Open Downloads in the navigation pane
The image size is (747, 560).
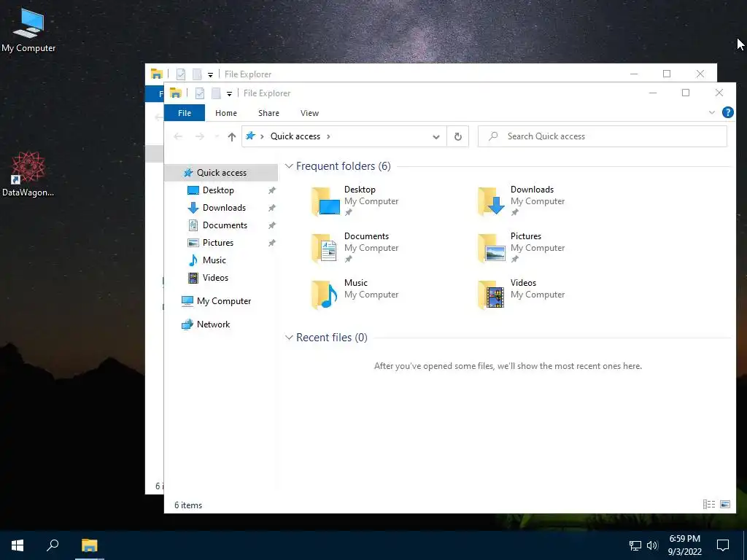click(x=224, y=208)
